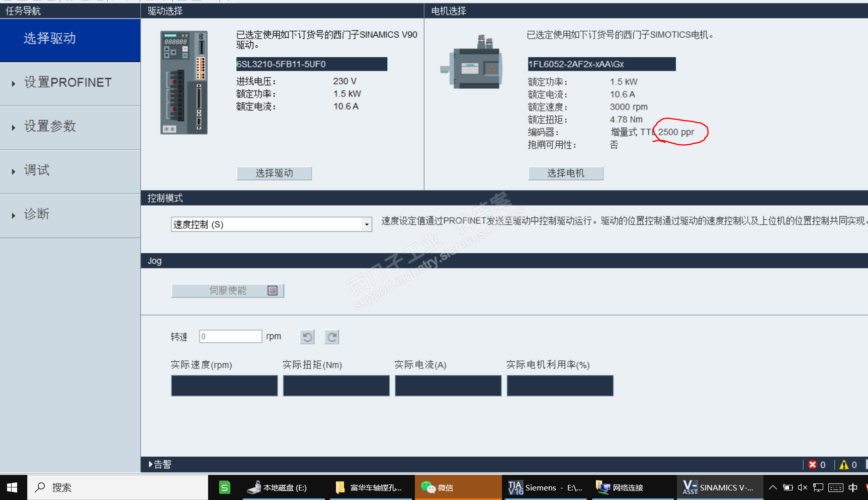Screen dimensions: 868x500
Task: Open the SINAMICS V-ASSISTANT taskbar button
Action: (x=719, y=487)
